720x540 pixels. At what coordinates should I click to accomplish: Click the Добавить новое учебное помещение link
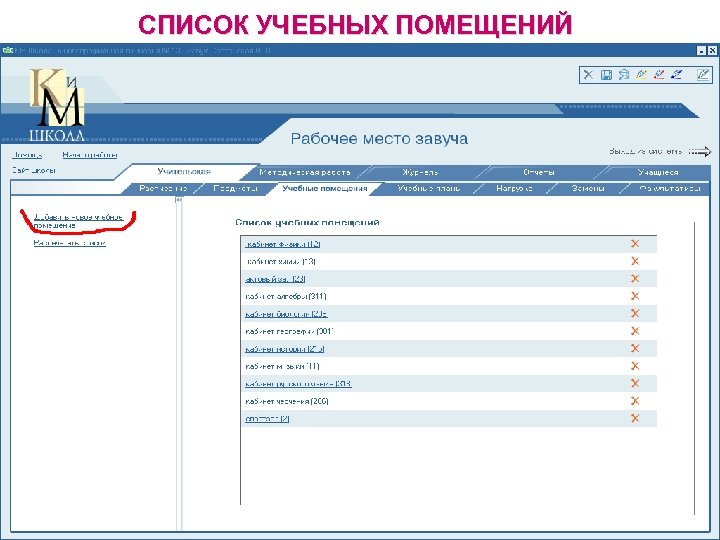(x=79, y=221)
